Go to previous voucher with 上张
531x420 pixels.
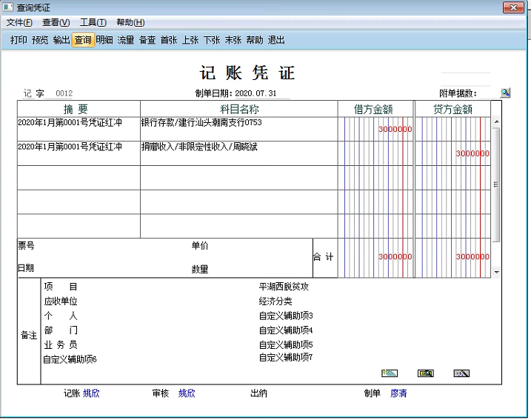[190, 40]
